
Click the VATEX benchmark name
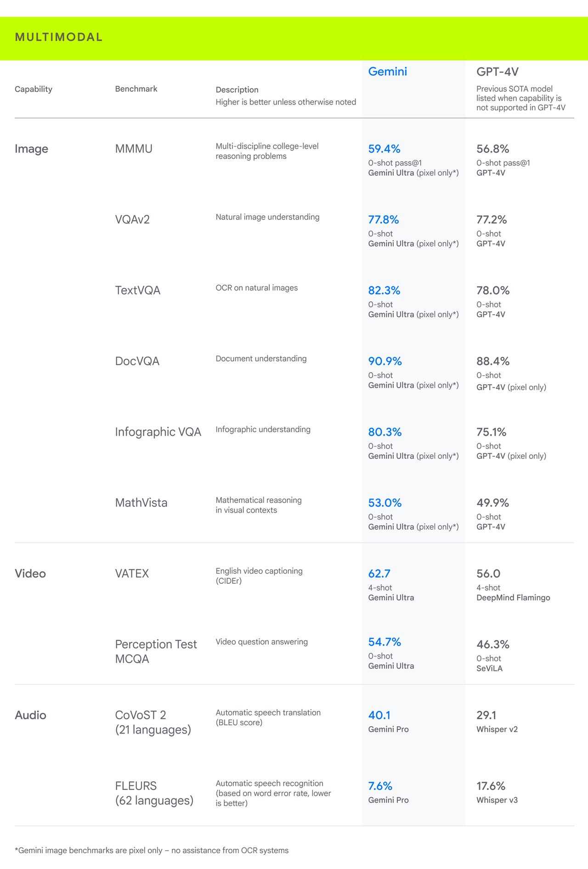click(x=132, y=573)
